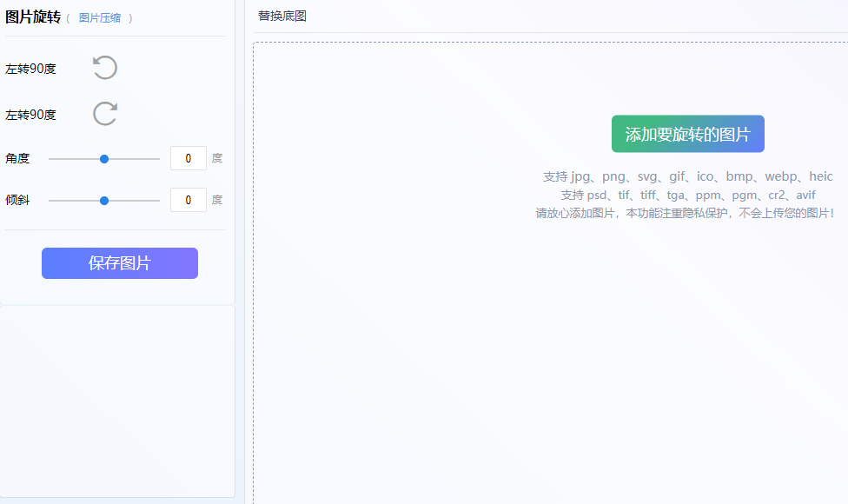Click the angle value input showing 0
Screen dimensions: 848x504
click(x=189, y=158)
